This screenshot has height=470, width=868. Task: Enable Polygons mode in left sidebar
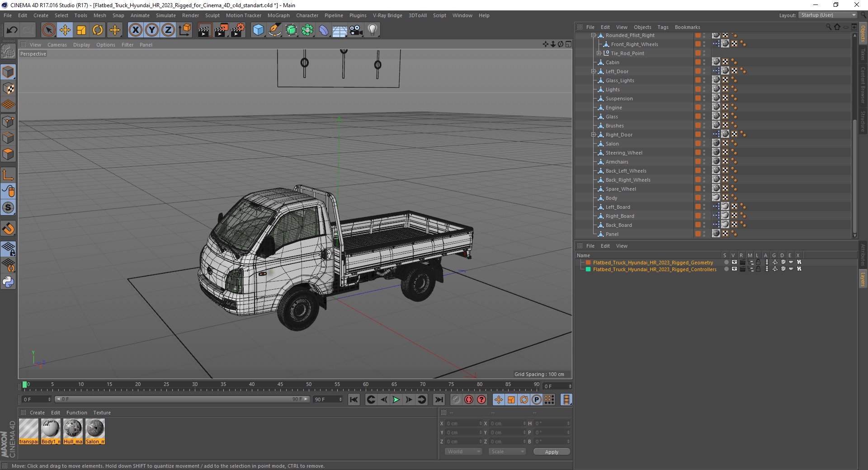[x=9, y=154]
